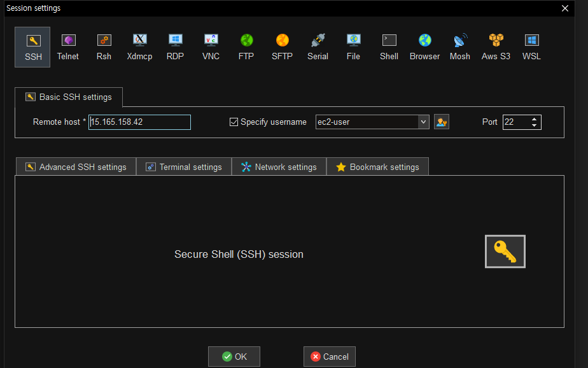
Task: Choose the Telnet session icon
Action: [68, 47]
